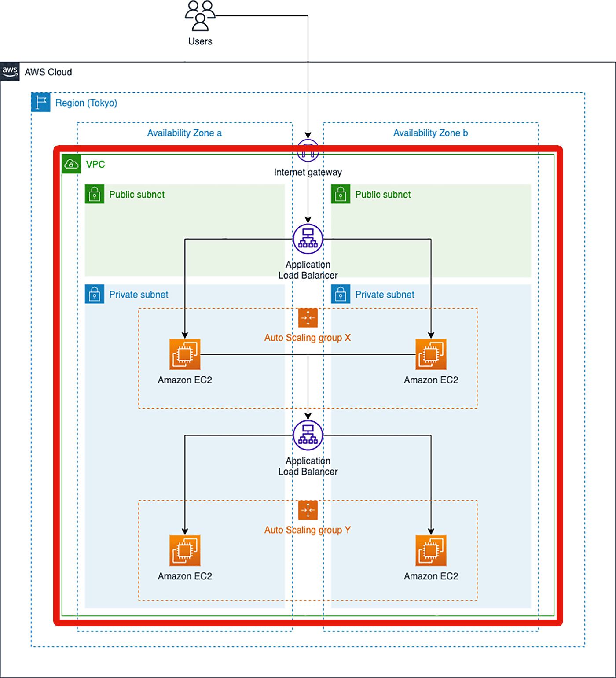Select the "VPC" label

[x=95, y=164]
